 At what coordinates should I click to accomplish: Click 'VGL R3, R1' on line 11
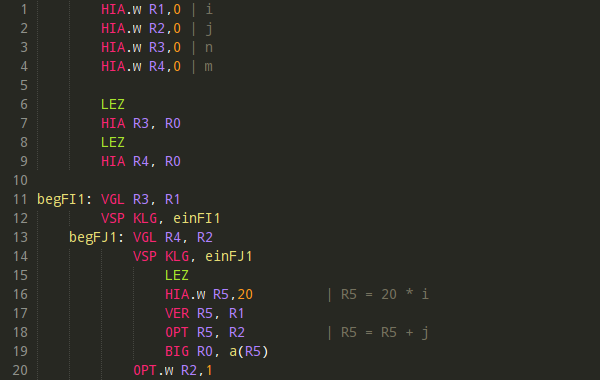[x=141, y=199]
